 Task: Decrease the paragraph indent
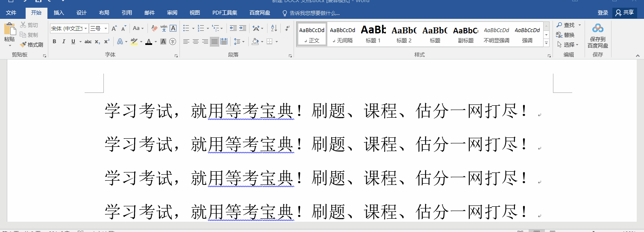(233, 28)
